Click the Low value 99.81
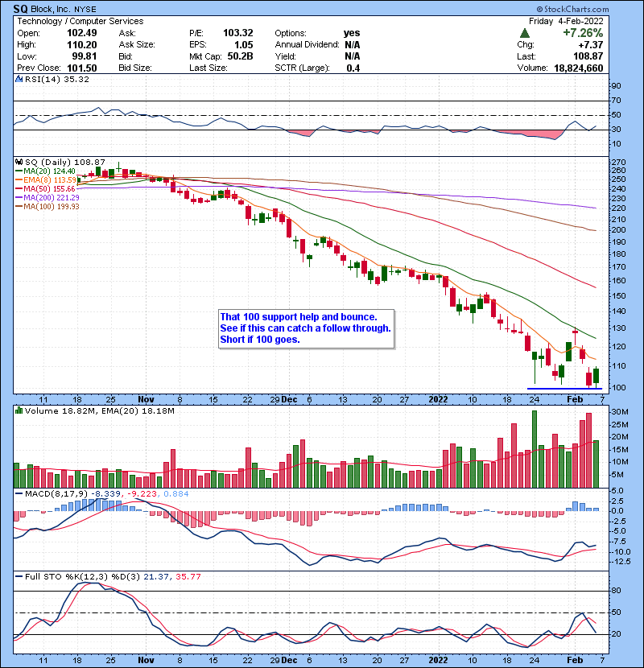The height and width of the screenshot is (668, 644). (x=85, y=56)
